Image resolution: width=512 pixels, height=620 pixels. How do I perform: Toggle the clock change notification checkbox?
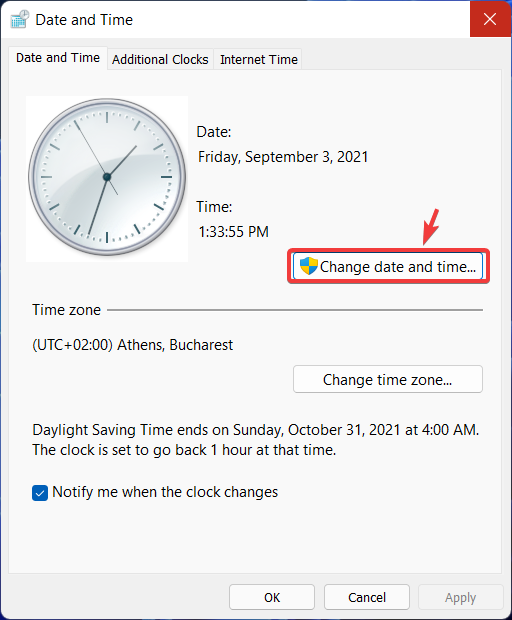40,493
